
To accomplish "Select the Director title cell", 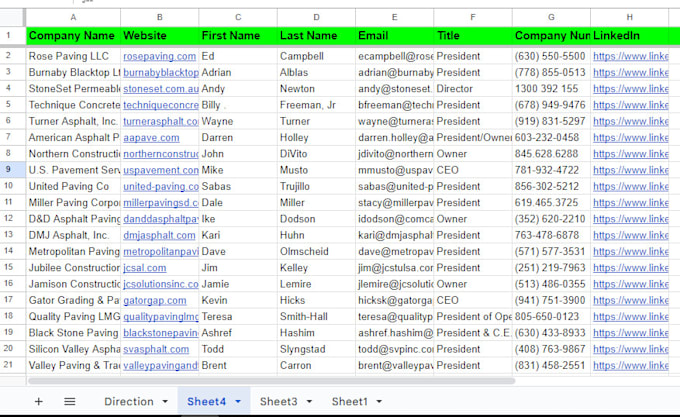I will tap(473, 89).
